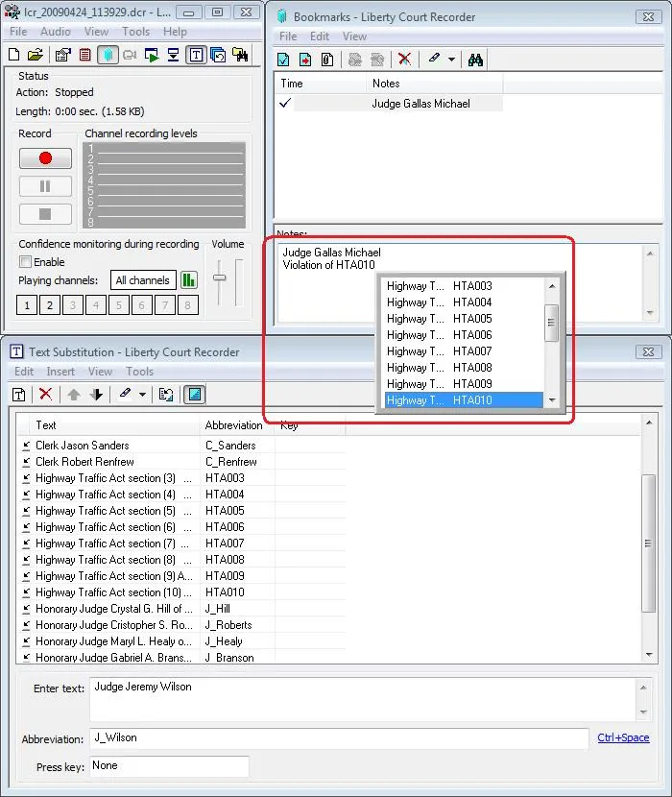The image size is (672, 797).
Task: Select Highway Traffic Act section (10) row
Action: coord(181,592)
